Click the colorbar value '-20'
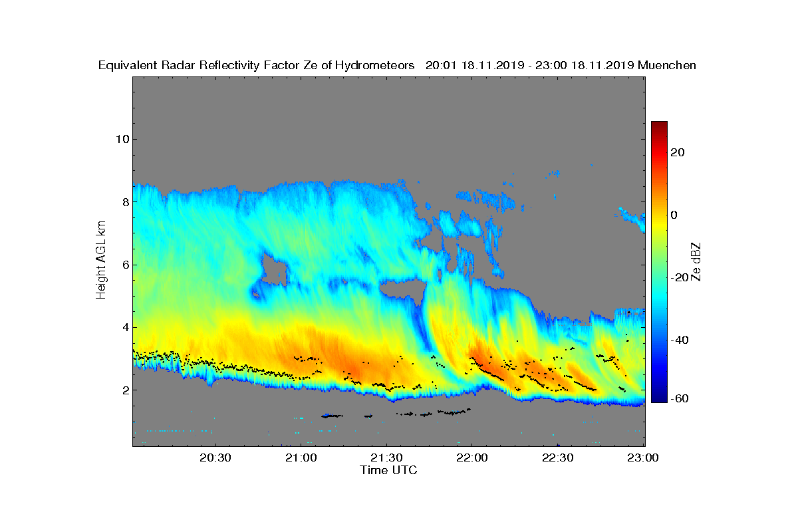798x532 pixels. [x=680, y=277]
